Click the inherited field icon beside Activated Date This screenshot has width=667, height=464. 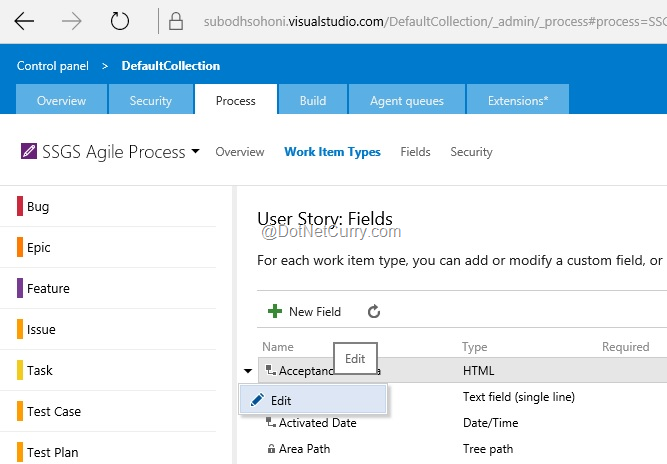point(271,422)
